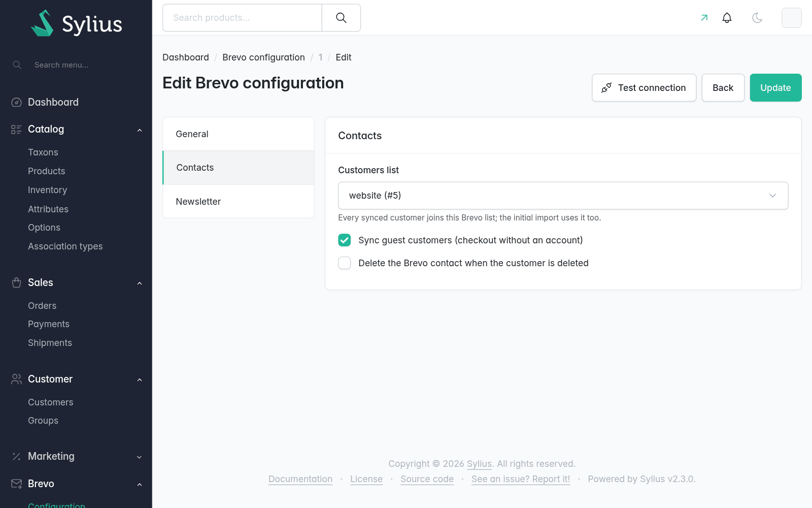
Task: Collapse the Catalog menu chevron
Action: 140,130
